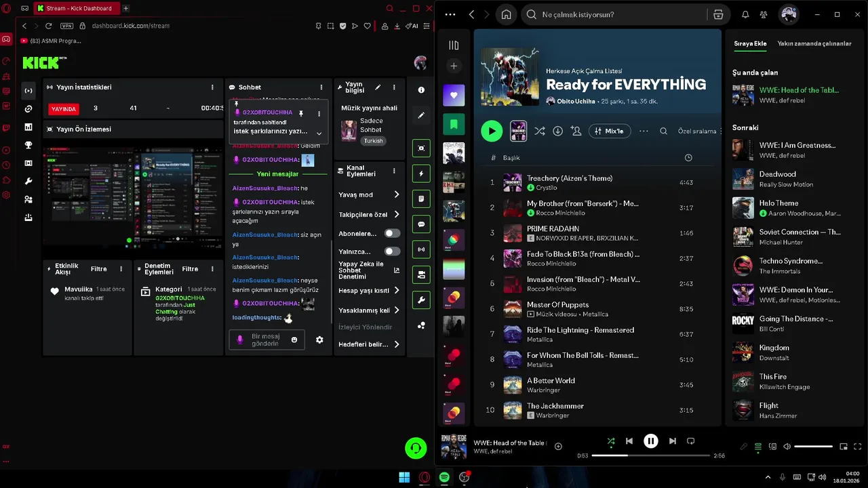Open the ASMR Progra... YouTube bookmark
The width and height of the screenshot is (868, 488).
[52, 41]
